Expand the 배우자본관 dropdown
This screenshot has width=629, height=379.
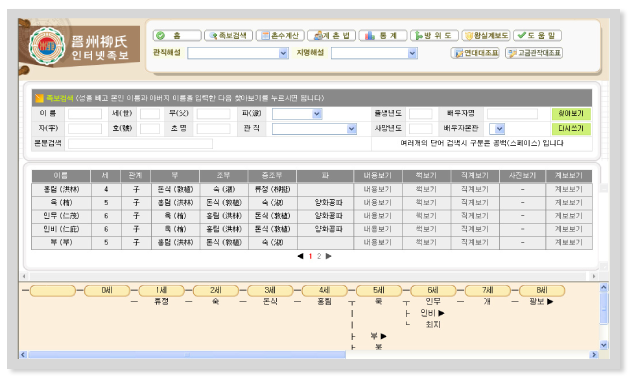click(499, 129)
